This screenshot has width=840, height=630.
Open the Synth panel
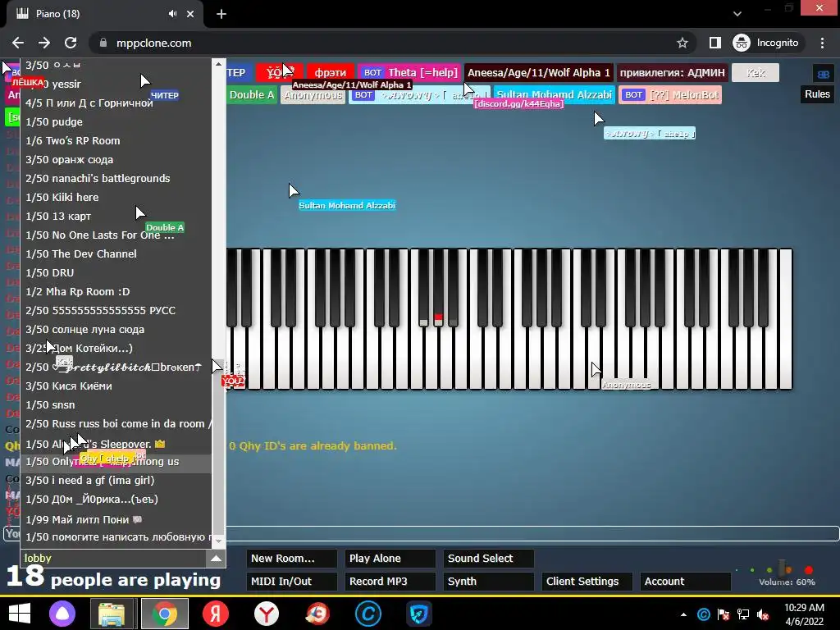click(x=489, y=582)
